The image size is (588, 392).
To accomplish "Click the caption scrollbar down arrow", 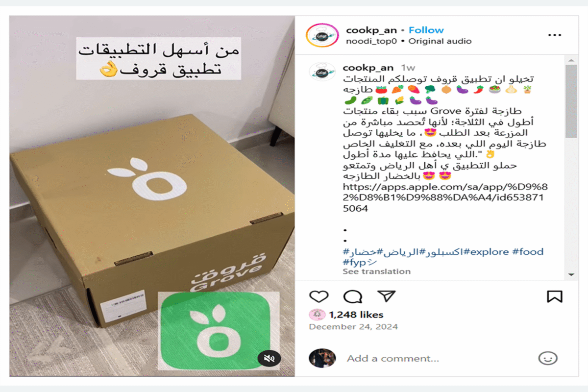I will tap(571, 274).
